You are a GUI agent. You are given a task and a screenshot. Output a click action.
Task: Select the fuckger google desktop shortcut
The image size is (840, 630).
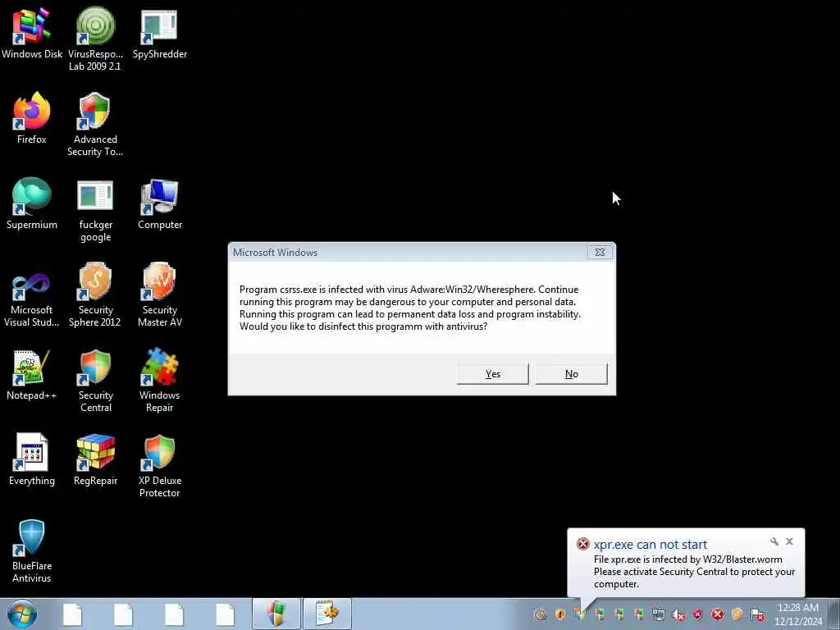[x=95, y=210]
